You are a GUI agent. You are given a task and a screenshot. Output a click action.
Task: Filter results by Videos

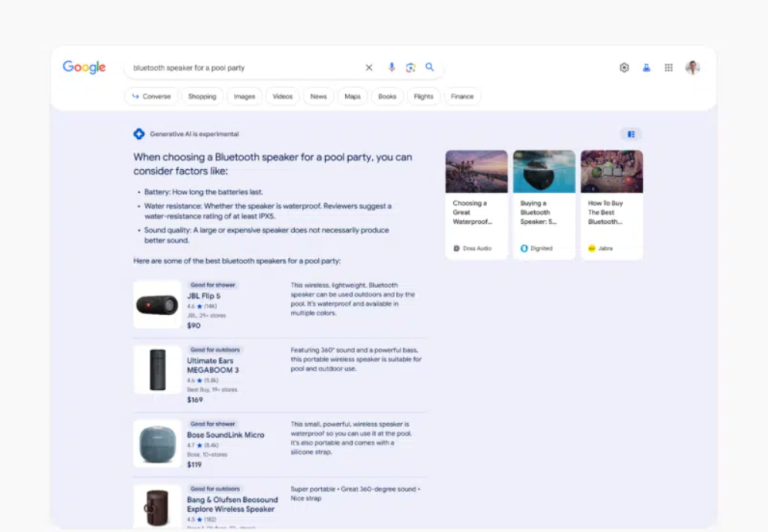pos(283,97)
